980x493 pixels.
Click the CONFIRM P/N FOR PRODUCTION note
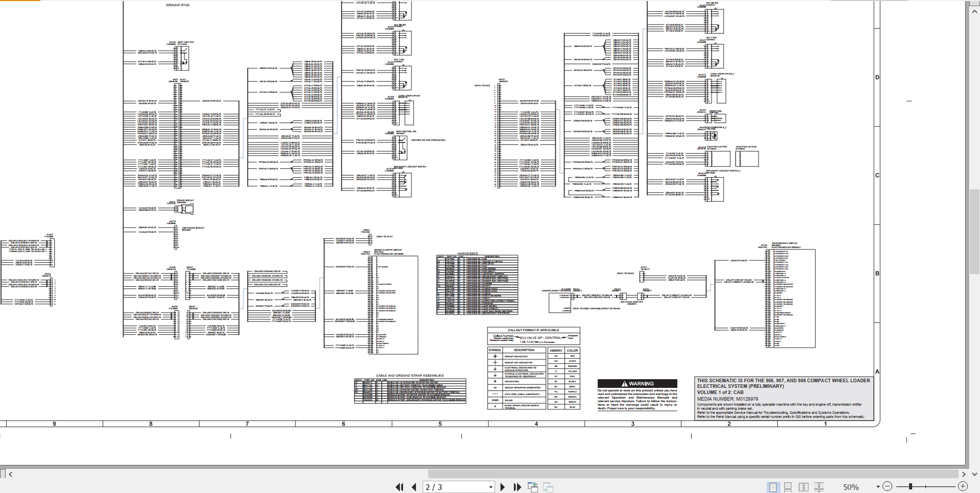pos(428,140)
